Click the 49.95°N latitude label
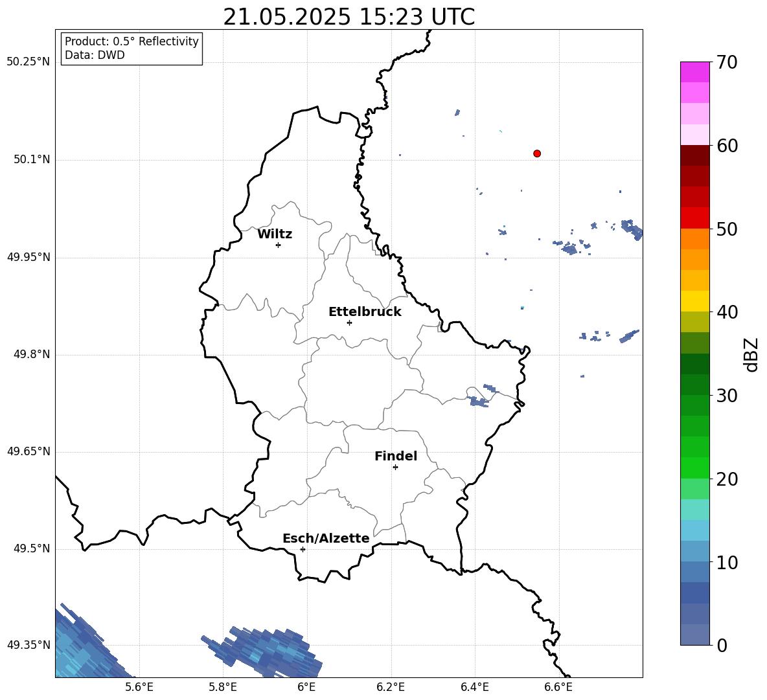Screen dimensions: 767x700 click(29, 256)
